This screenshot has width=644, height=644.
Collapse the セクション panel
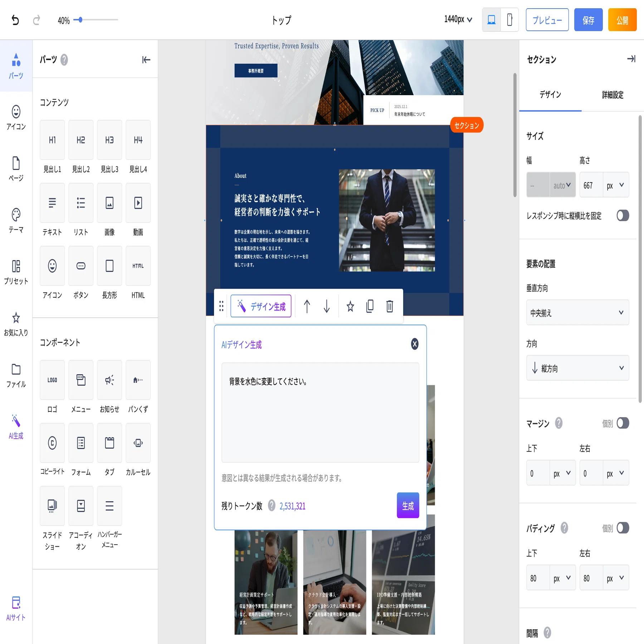coord(631,59)
